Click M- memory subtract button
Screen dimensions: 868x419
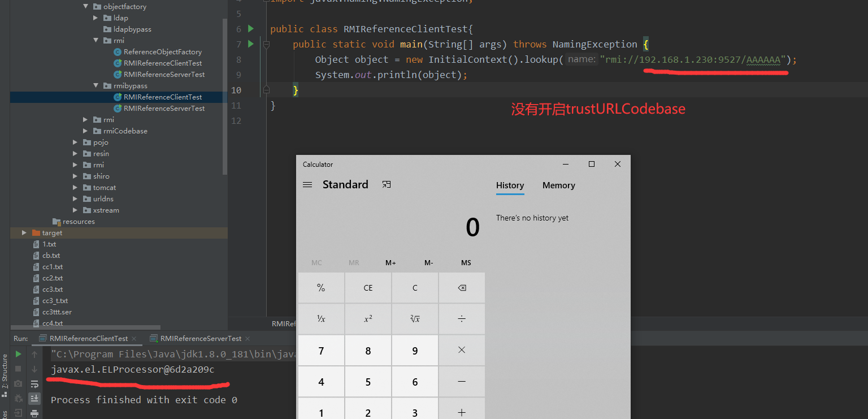click(x=428, y=263)
